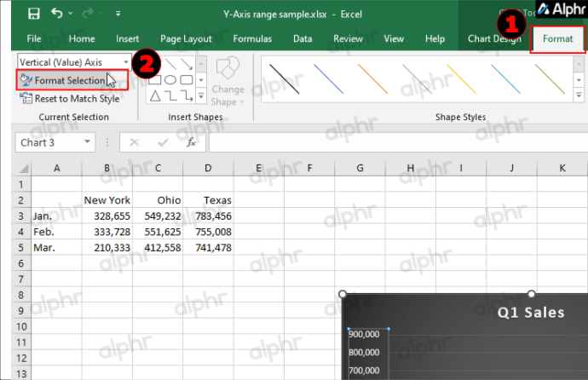Viewport: 588px width, 380px height.
Task: Insert an elbow connector shape
Action: click(x=170, y=96)
